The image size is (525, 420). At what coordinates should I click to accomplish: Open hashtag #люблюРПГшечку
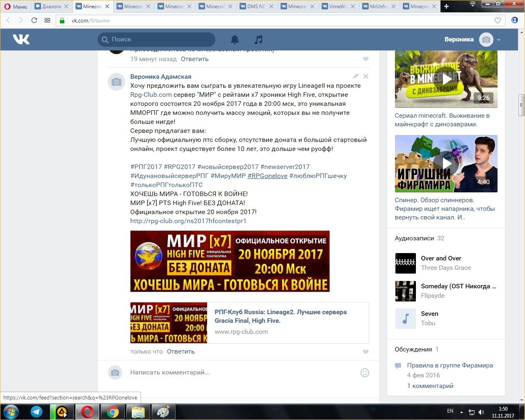[318, 176]
